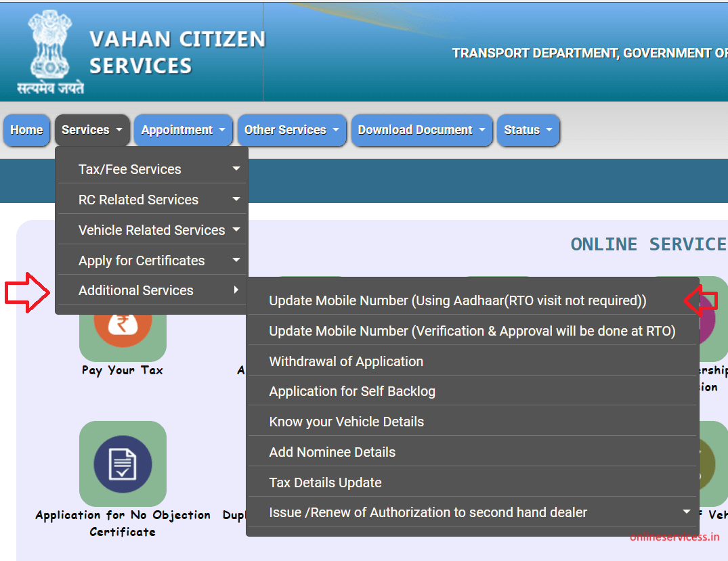Select Add Nominee Details option

[473, 452]
